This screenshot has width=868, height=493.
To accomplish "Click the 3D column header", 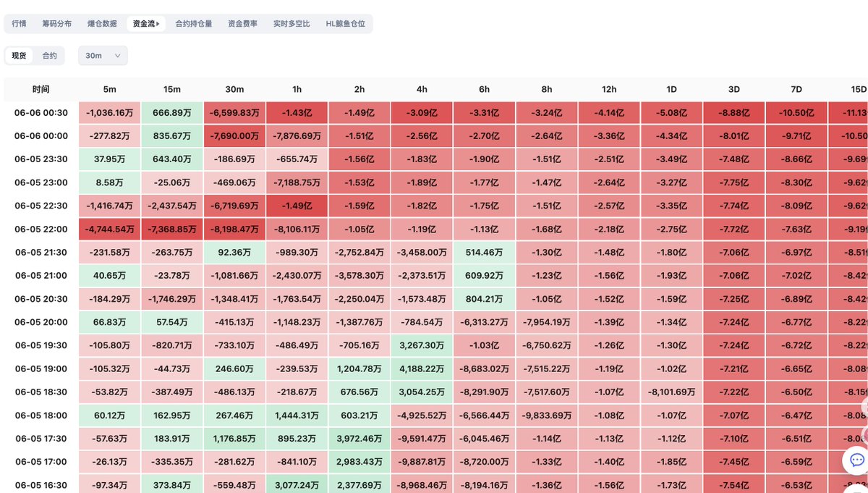I will click(x=733, y=90).
